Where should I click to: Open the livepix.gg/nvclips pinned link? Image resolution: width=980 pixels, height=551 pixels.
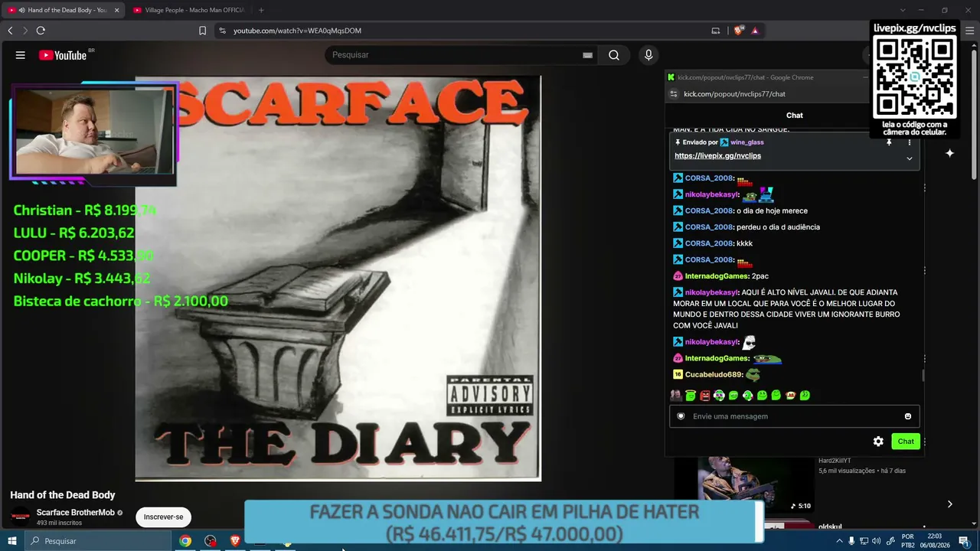(x=717, y=156)
